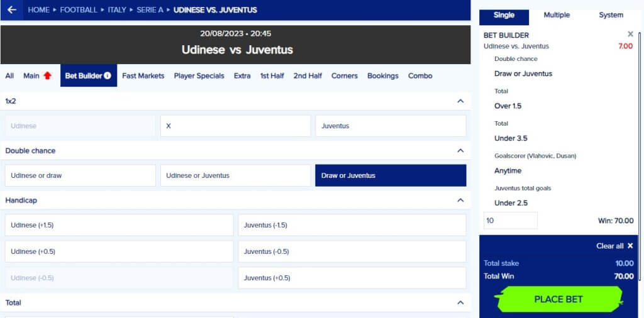Select Udinese (+0.5) handicap
This screenshot has height=318, width=644.
coord(119,251)
